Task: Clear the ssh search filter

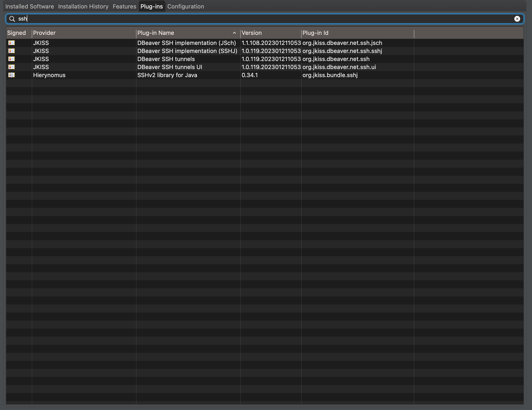Action: point(517,19)
